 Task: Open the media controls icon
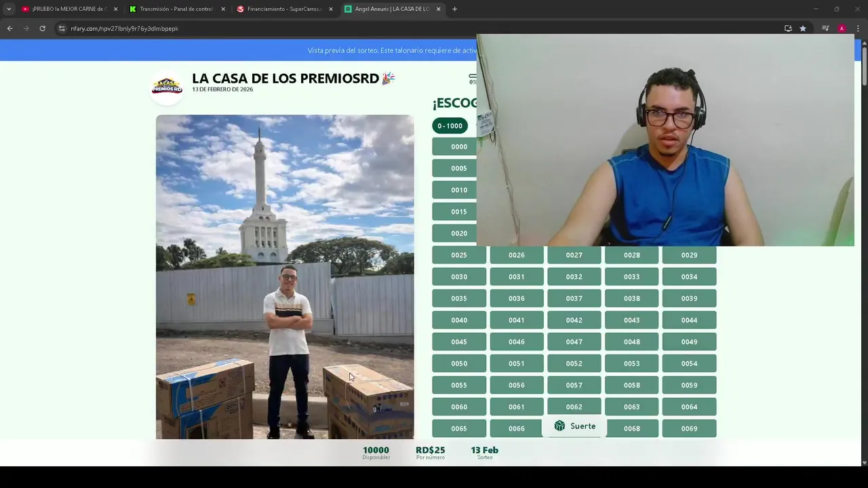pyautogui.click(x=825, y=28)
